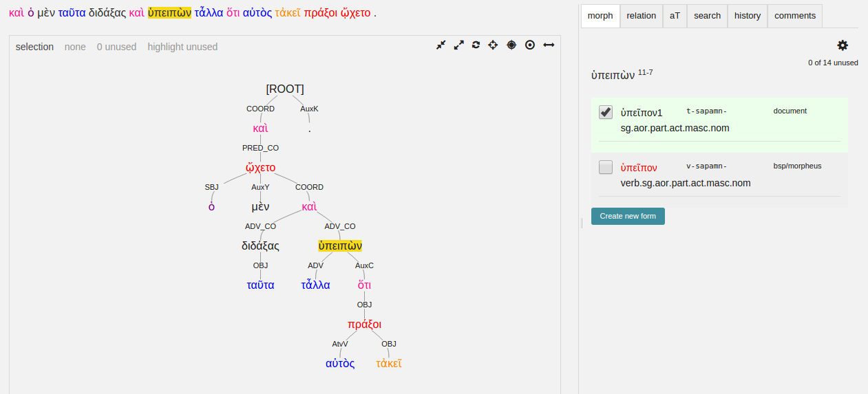Click the horizontal stretch arrows icon

[x=549, y=45]
